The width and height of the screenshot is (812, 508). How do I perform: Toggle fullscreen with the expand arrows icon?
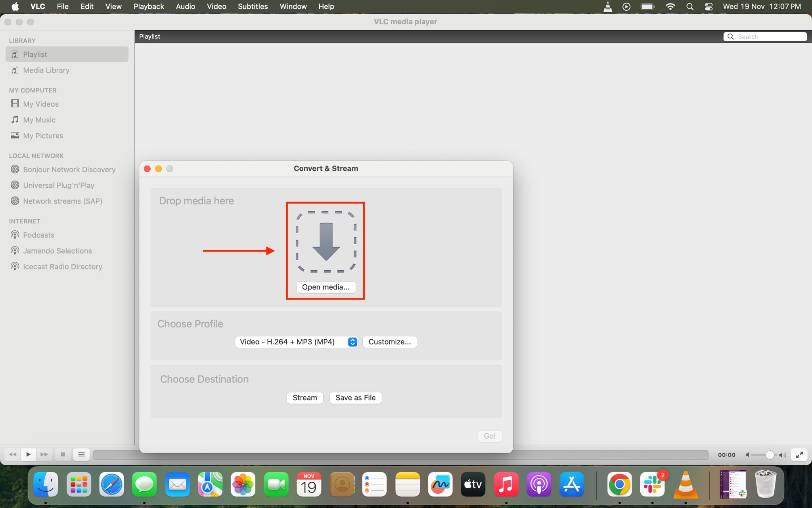tap(799, 455)
